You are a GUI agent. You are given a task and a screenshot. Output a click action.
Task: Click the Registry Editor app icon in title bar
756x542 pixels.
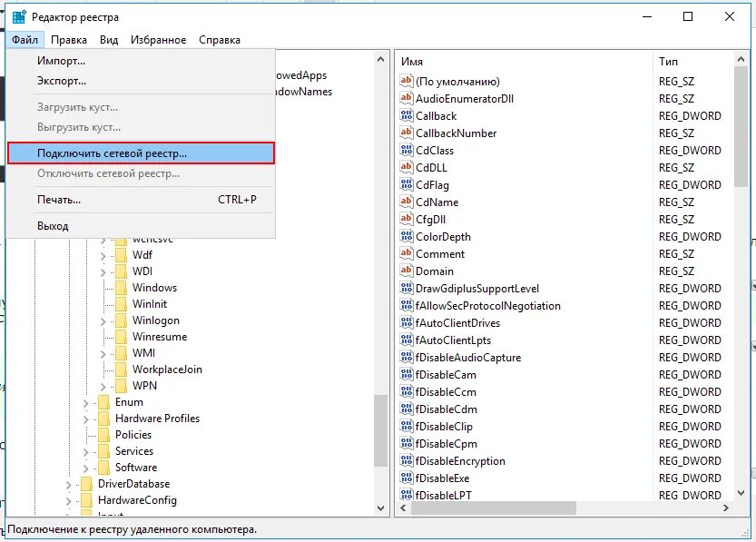pos(19,17)
